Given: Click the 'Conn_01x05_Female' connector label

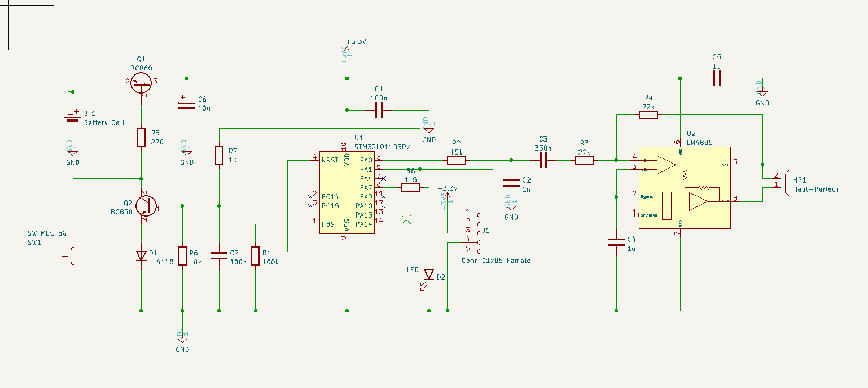Looking at the screenshot, I should pos(496,261).
